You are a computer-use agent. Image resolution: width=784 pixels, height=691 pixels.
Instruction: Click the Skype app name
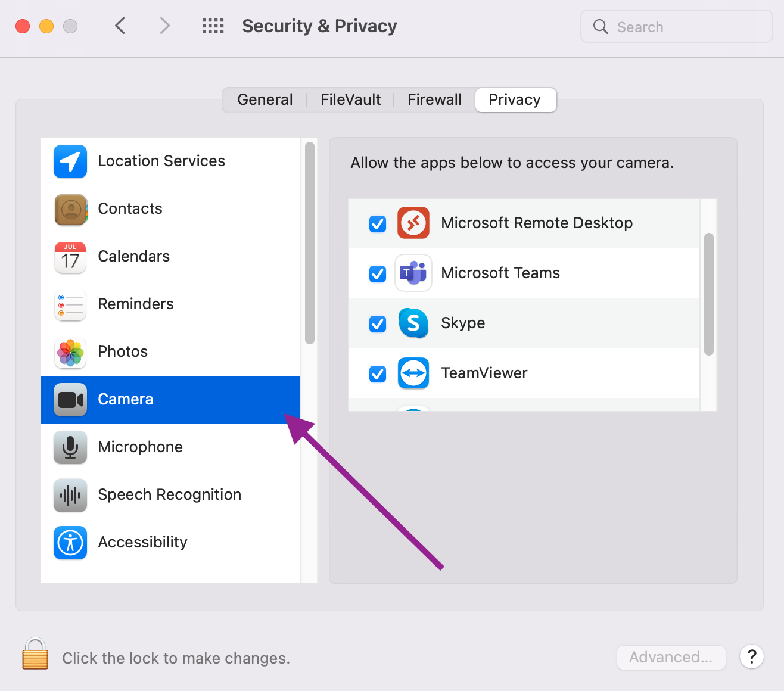click(x=463, y=323)
